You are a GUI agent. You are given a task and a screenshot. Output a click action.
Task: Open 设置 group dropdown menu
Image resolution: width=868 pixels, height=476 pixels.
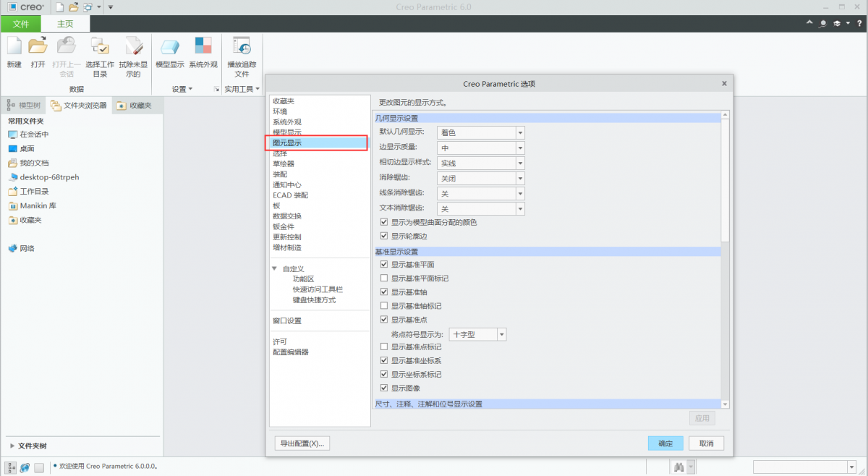coord(182,89)
